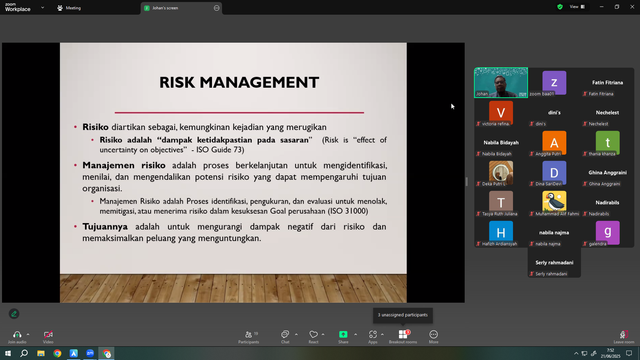Click the green Share screen icon

pos(343,334)
